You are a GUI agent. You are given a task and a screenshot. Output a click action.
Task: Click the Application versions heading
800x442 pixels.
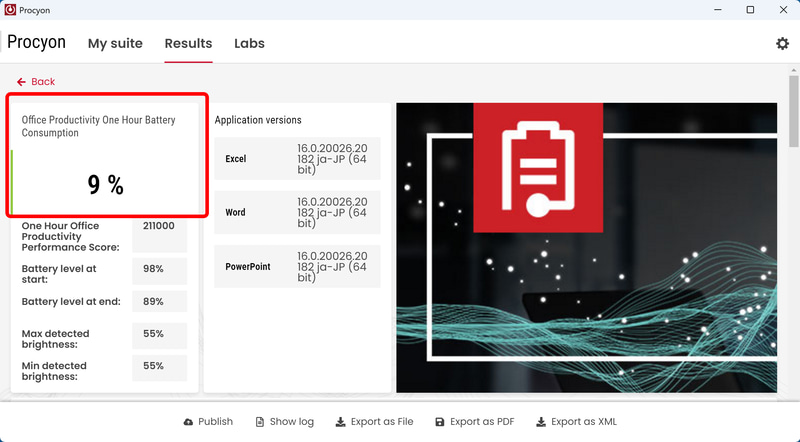tap(258, 120)
